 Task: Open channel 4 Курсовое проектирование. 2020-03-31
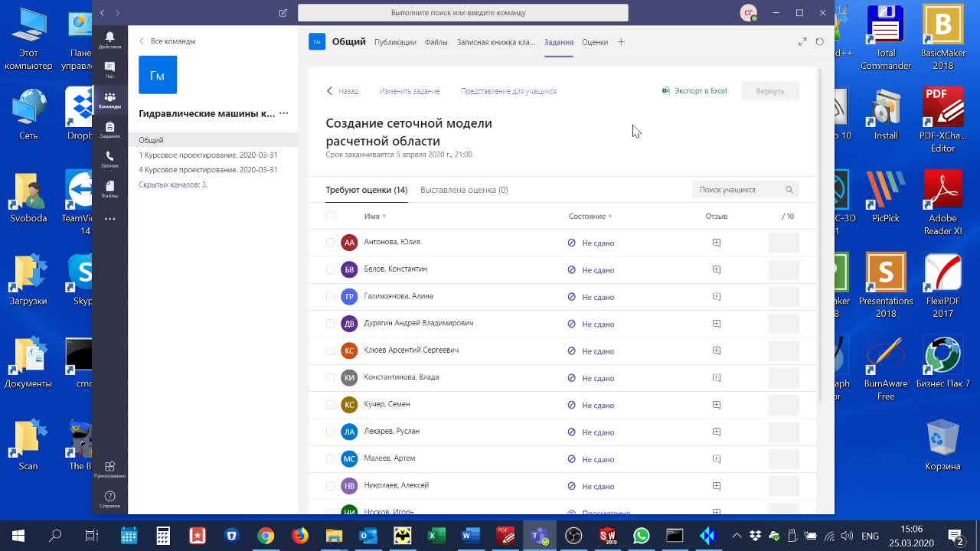[x=208, y=170]
